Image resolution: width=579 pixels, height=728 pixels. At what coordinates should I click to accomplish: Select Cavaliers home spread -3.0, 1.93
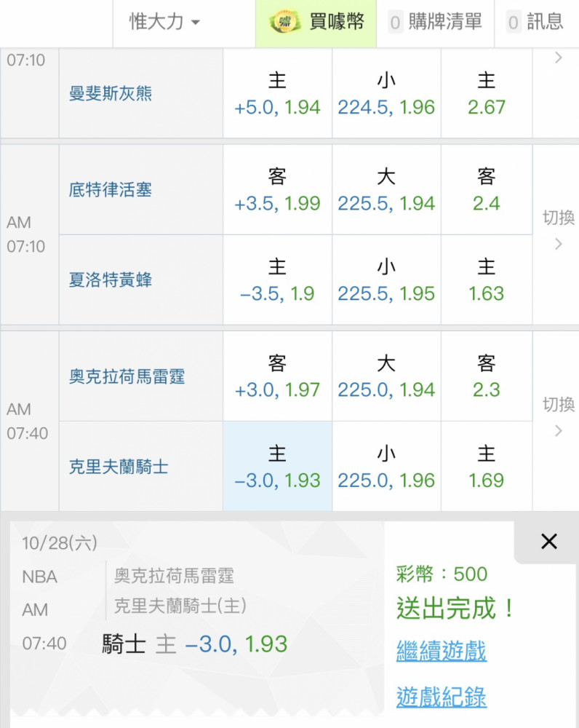click(277, 467)
